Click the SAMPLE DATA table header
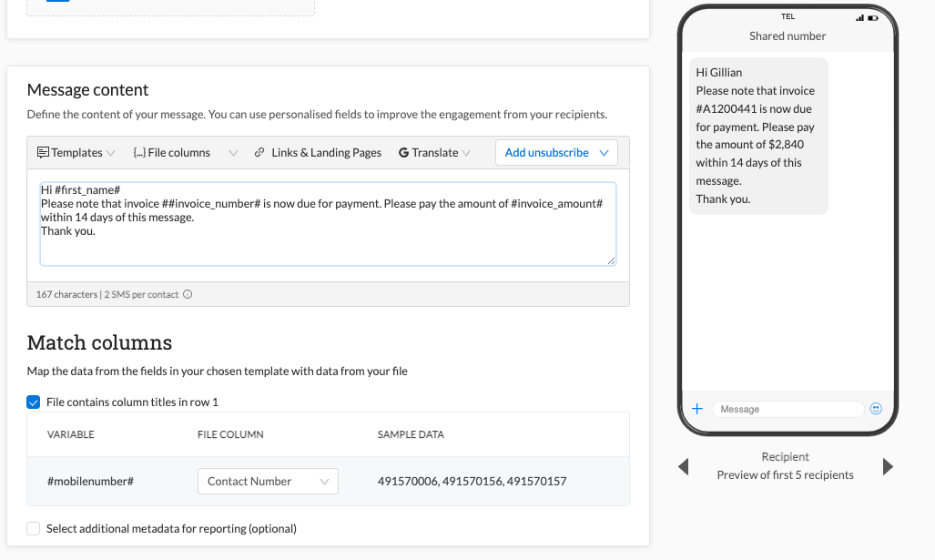The height and width of the screenshot is (560, 935). 411,434
